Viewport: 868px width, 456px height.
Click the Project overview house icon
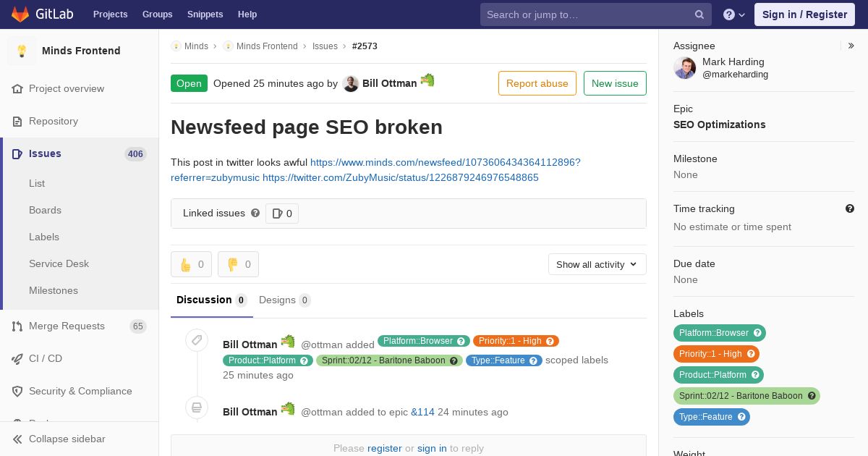tap(17, 88)
